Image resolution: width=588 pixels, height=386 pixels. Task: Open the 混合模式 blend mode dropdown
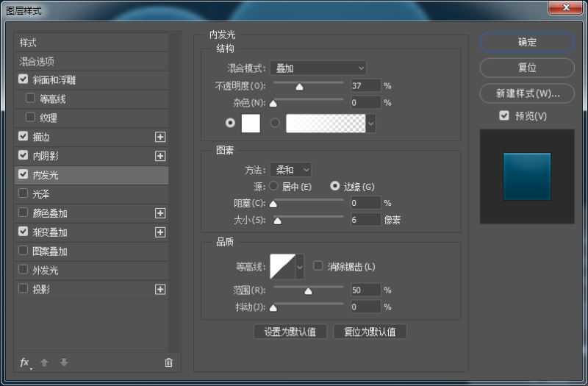pos(318,68)
